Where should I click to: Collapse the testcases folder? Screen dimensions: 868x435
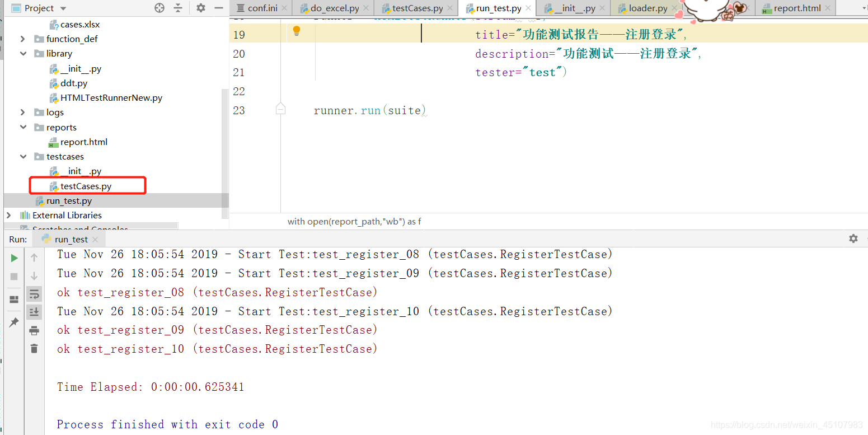pos(23,157)
